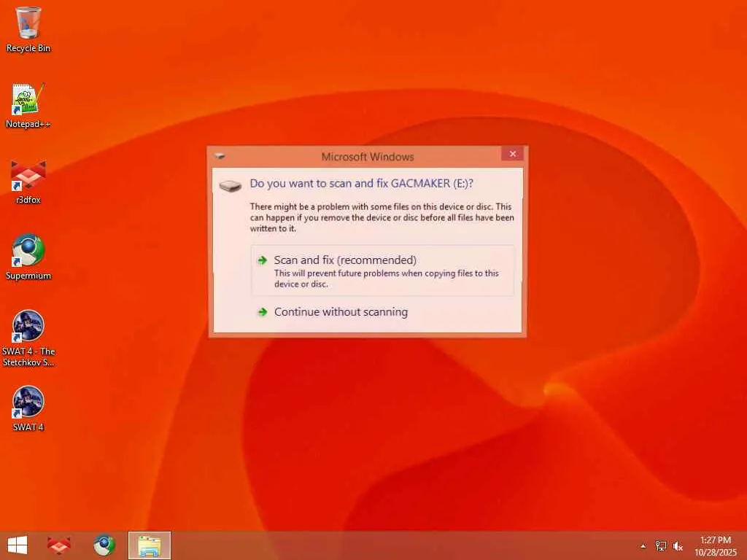Open the Windows Start button
The height and width of the screenshot is (560, 747).
click(x=18, y=545)
